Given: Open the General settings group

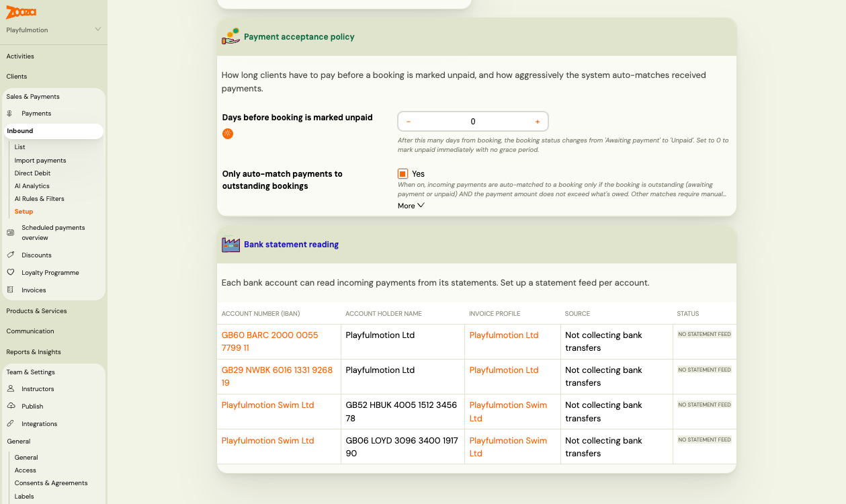Looking at the screenshot, I should [19, 442].
